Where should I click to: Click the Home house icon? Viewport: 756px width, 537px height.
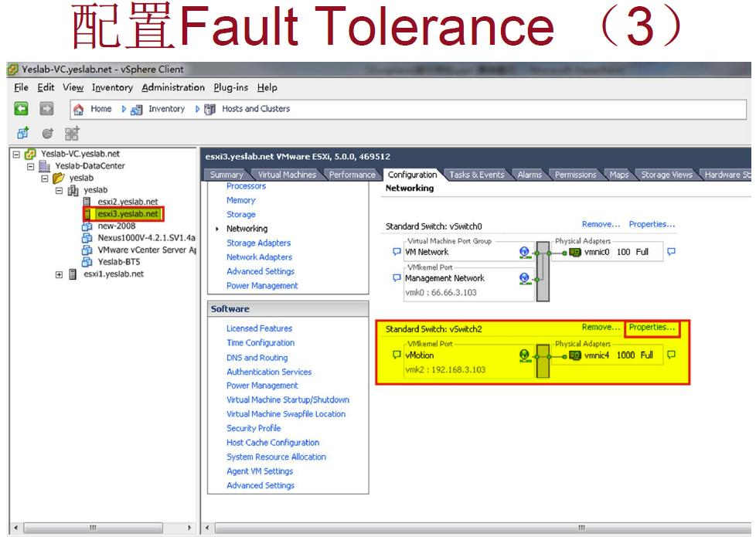pyautogui.click(x=78, y=110)
